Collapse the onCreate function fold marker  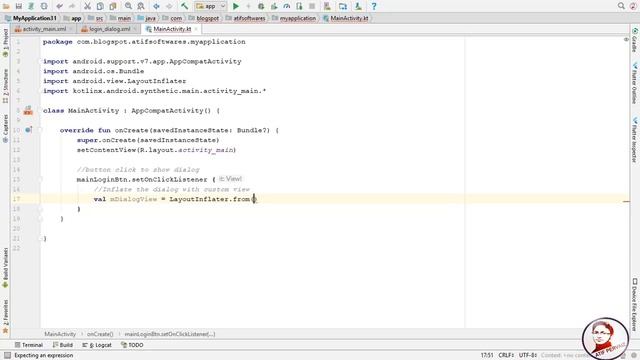[40, 130]
